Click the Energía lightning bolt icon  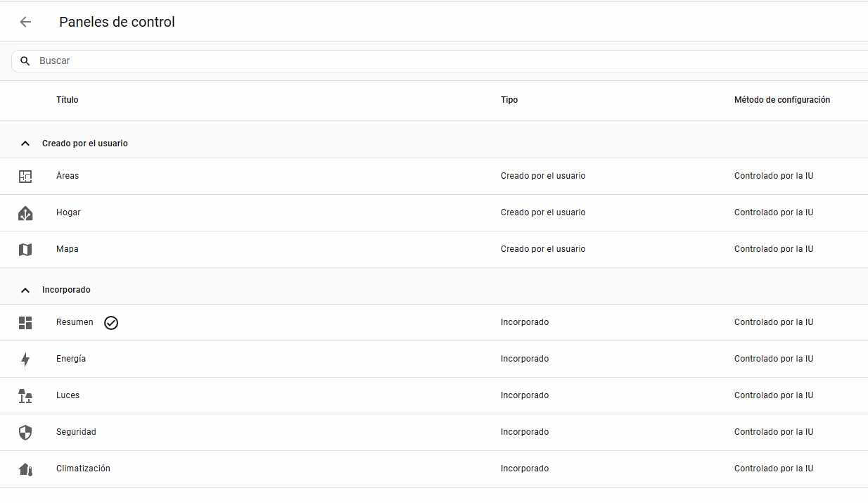coord(25,359)
